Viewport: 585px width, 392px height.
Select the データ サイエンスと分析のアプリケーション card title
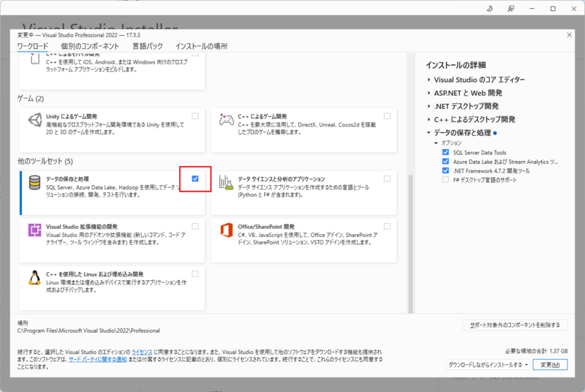282,179
